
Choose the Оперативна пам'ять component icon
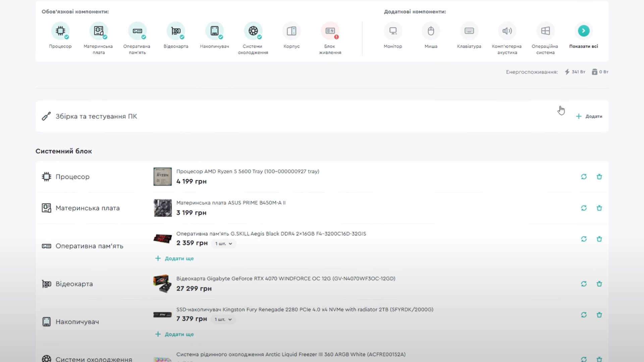(x=137, y=31)
